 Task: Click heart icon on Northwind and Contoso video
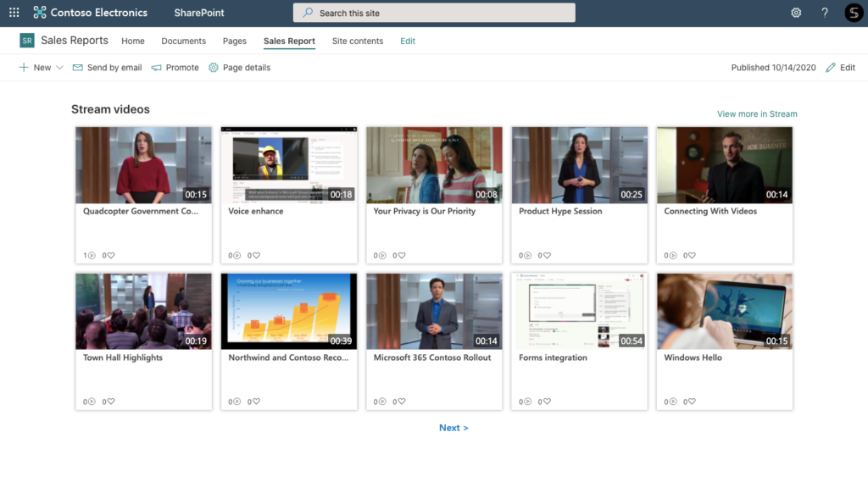pos(256,402)
